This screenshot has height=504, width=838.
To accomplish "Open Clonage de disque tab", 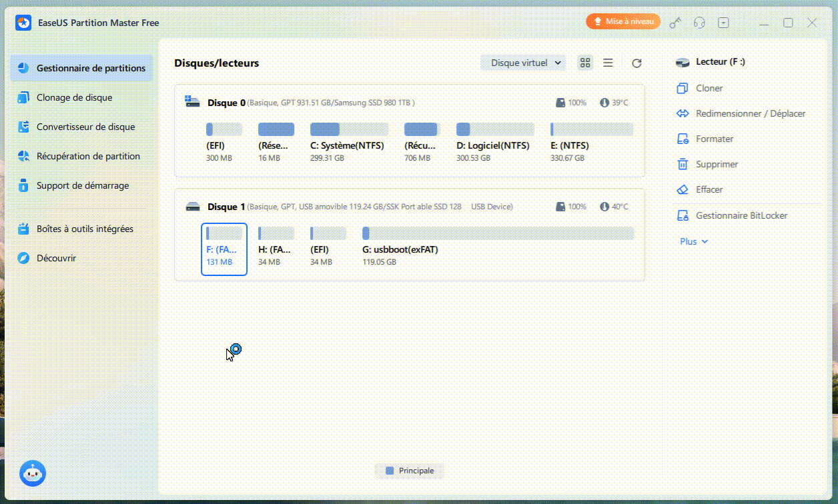I will [x=74, y=97].
